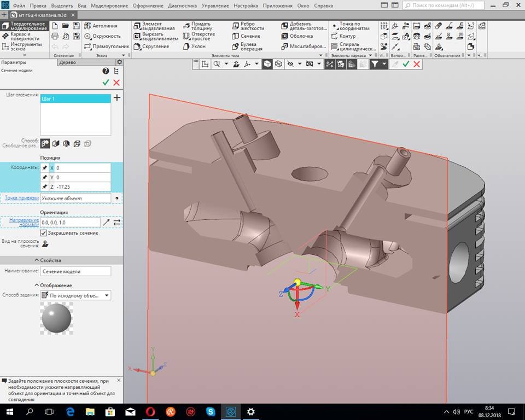Add a new cutting step with plus icon
Image resolution: width=525 pixels, height=420 pixels.
(x=116, y=98)
